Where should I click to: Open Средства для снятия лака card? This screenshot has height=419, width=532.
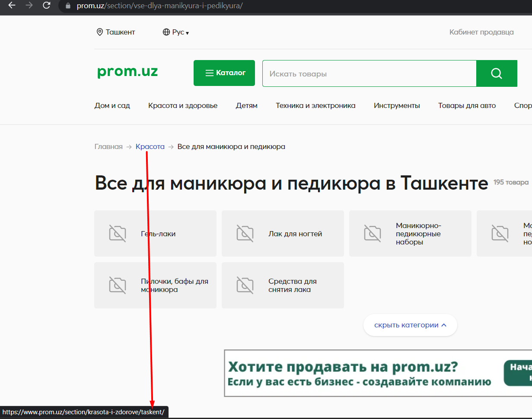pos(283,286)
